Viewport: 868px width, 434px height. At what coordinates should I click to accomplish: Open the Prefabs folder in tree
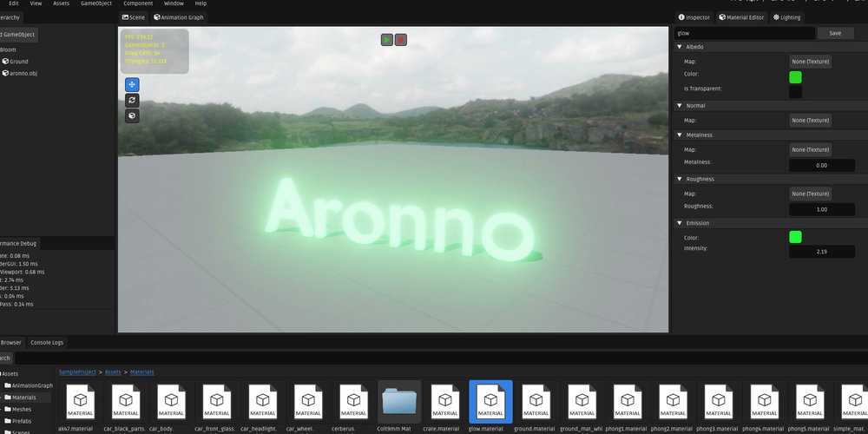(18, 421)
